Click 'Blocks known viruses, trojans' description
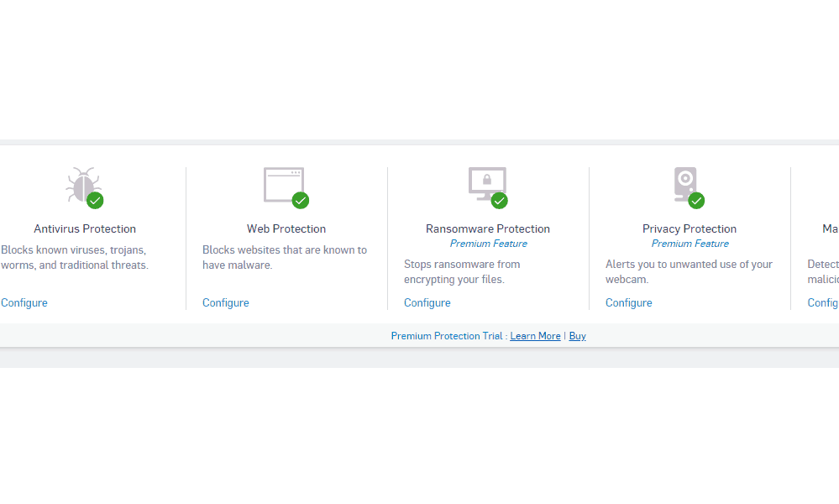 click(75, 257)
